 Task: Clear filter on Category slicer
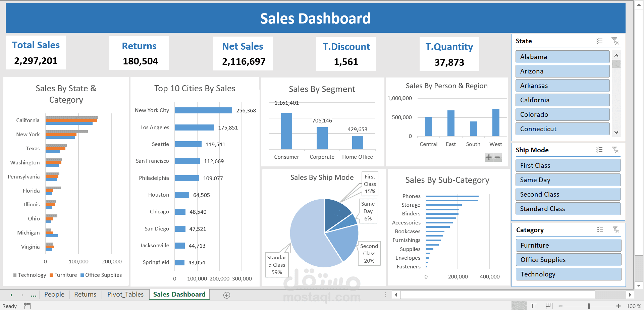click(x=616, y=229)
